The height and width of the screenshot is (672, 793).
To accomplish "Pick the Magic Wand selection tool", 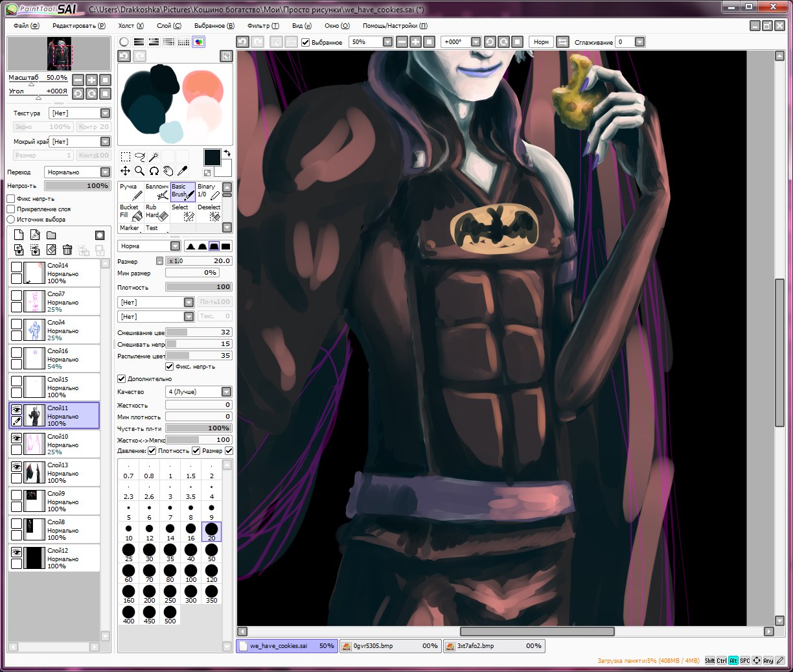I will pos(154,157).
